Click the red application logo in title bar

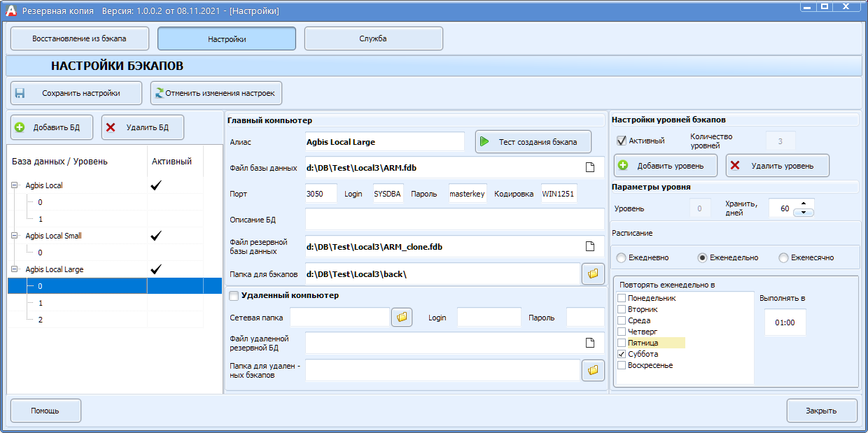(x=10, y=10)
